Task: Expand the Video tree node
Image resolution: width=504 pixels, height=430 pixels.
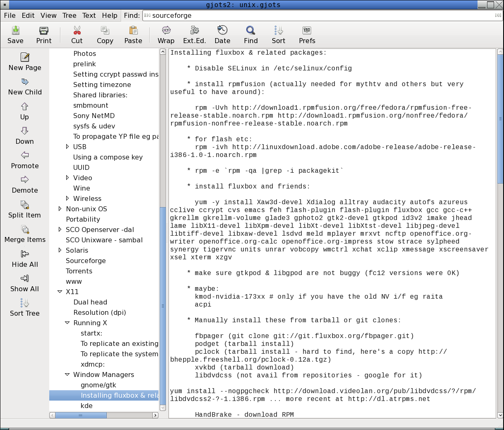Action: coord(67,178)
